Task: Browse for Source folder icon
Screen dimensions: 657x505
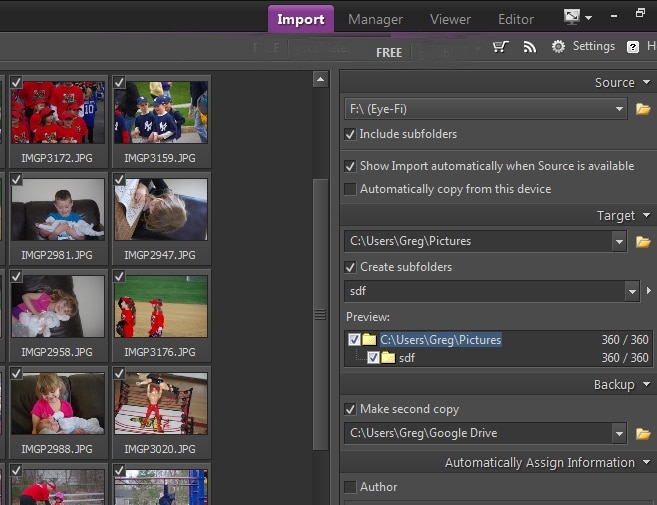Action: (643, 109)
